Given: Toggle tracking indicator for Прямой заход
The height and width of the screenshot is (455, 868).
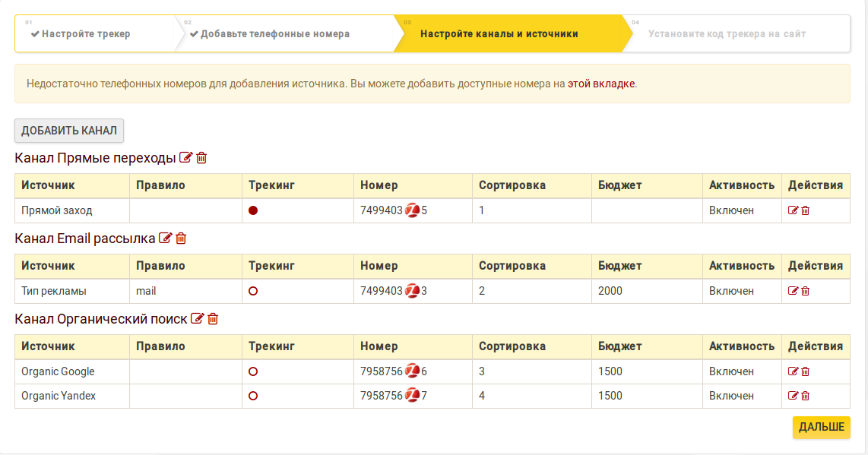Looking at the screenshot, I should coord(253,210).
